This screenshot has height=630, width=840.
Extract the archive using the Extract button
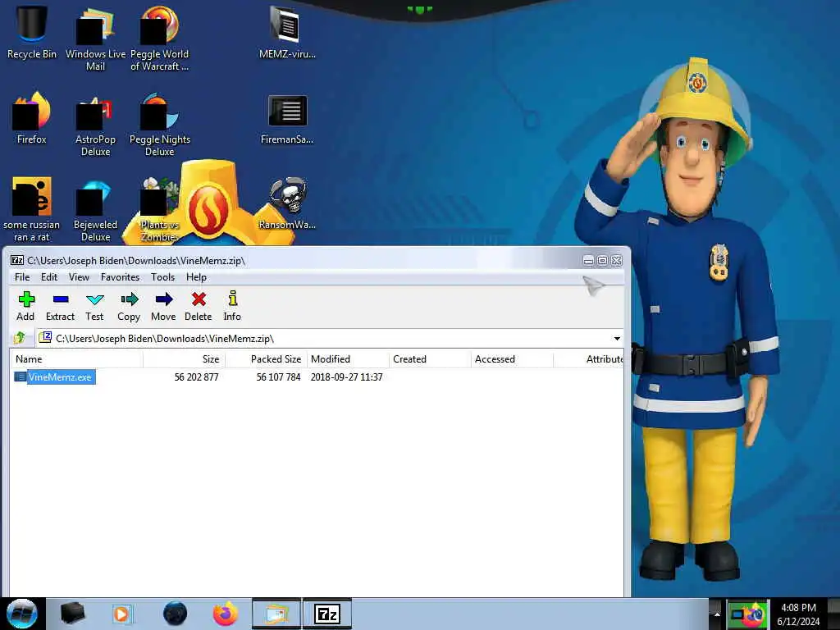[x=60, y=307]
